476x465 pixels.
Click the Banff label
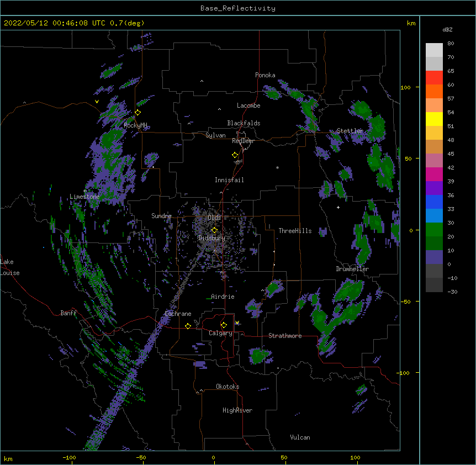tap(68, 313)
